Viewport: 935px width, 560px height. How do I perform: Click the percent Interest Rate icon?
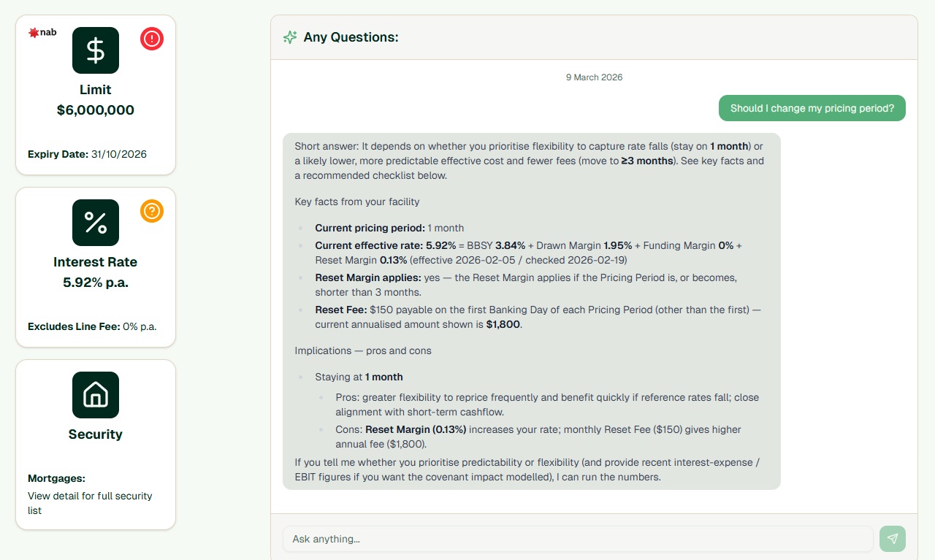[x=96, y=223]
